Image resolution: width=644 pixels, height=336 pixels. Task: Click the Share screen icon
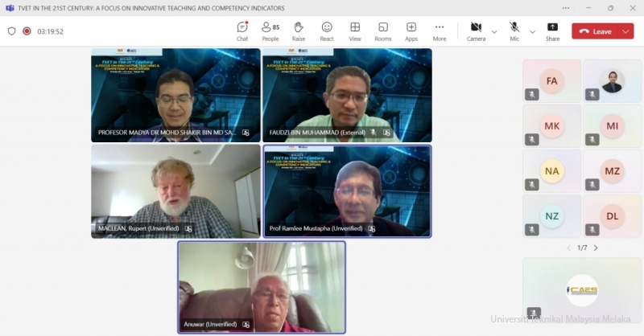(552, 31)
